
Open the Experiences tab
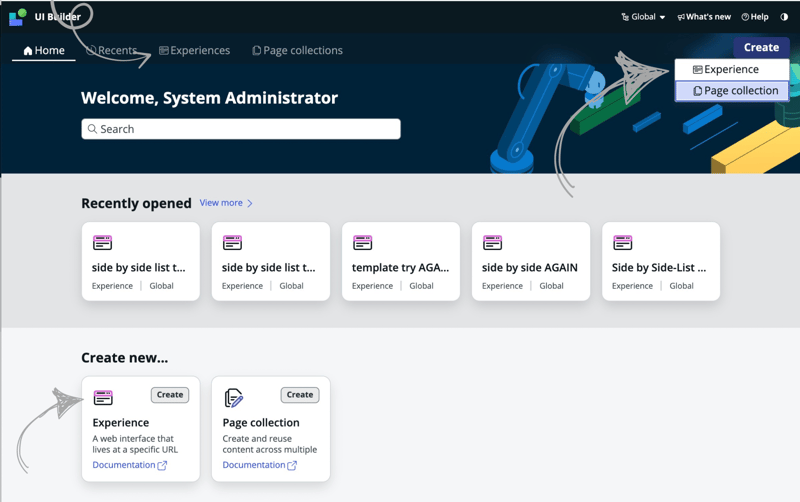[x=194, y=51]
